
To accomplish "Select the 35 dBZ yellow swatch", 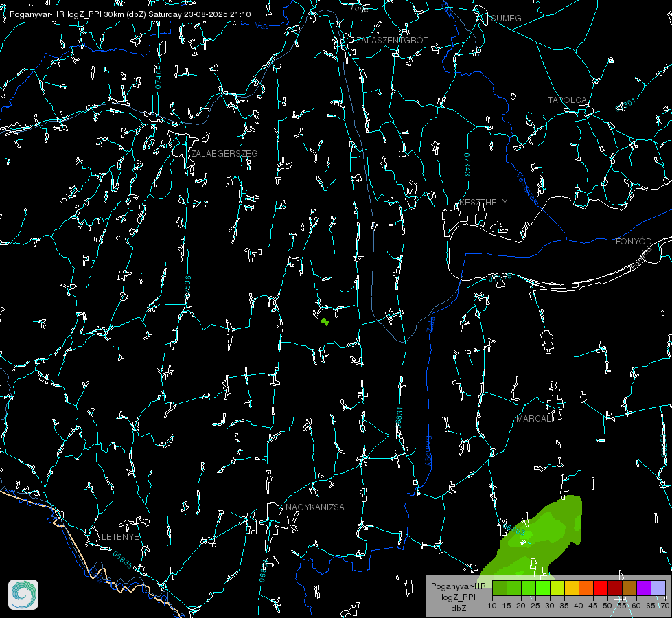I will click(572, 588).
